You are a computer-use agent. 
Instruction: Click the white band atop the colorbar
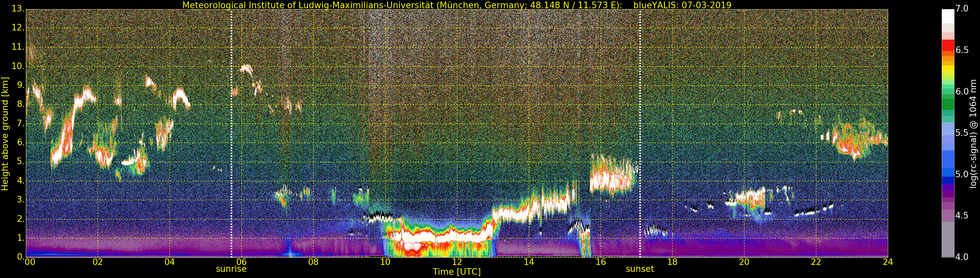(948, 16)
